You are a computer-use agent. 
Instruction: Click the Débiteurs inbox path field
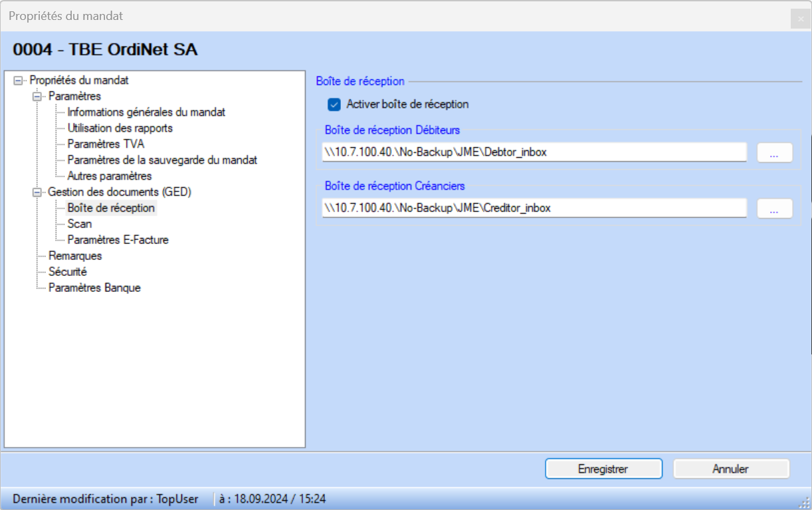(x=534, y=152)
